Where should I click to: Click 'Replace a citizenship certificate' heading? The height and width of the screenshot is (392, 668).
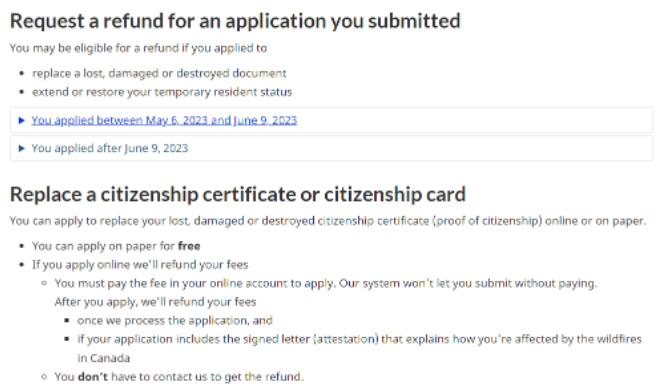coord(238,194)
